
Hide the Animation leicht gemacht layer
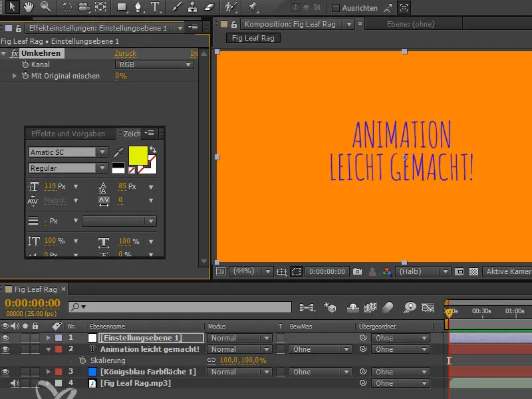point(5,349)
